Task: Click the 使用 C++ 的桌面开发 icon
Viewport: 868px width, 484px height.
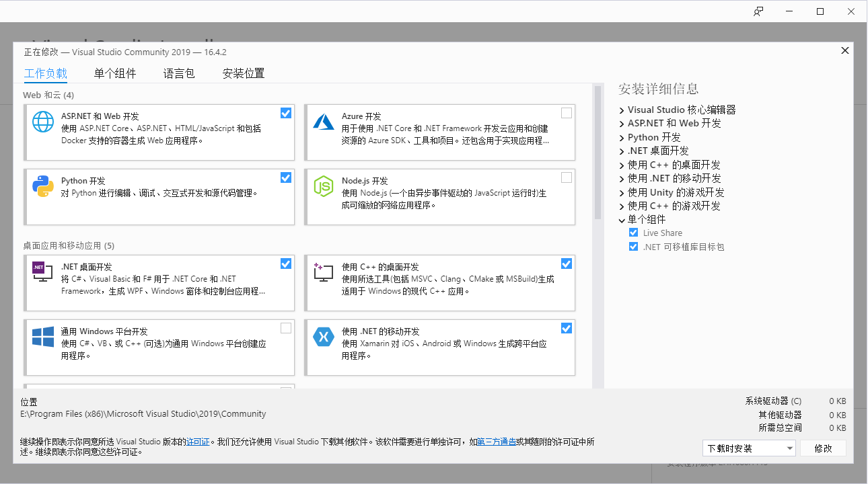Action: [x=324, y=272]
